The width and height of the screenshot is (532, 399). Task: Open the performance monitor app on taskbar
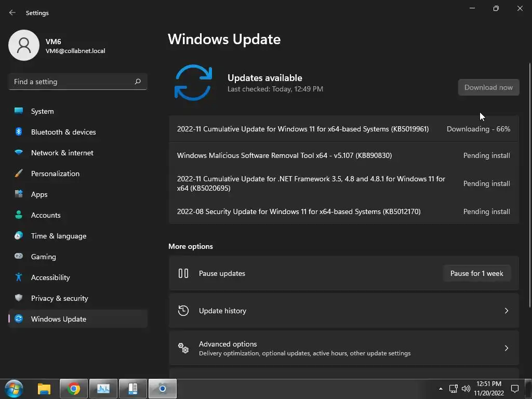(x=103, y=389)
